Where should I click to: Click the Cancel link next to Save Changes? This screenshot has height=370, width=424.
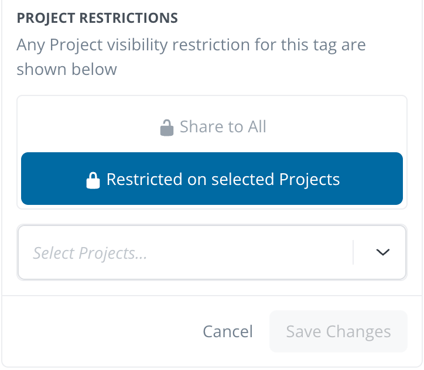click(x=228, y=331)
